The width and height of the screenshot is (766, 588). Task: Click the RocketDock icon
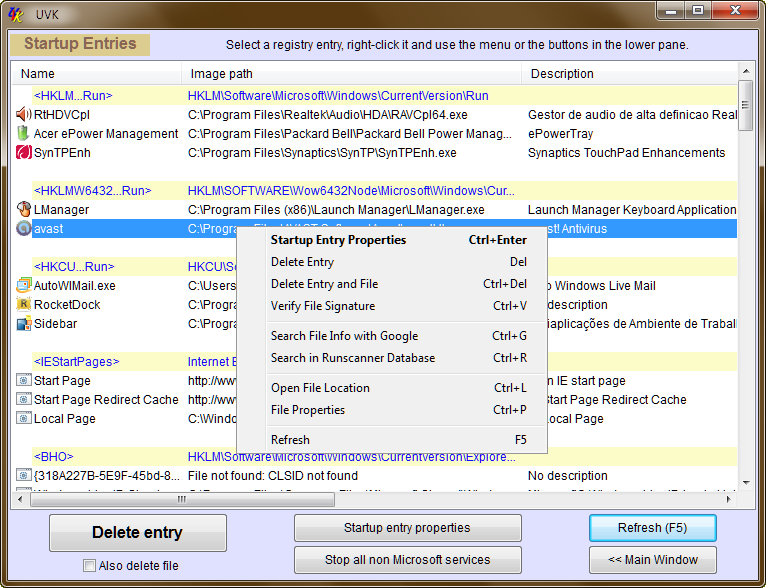pyautogui.click(x=23, y=305)
